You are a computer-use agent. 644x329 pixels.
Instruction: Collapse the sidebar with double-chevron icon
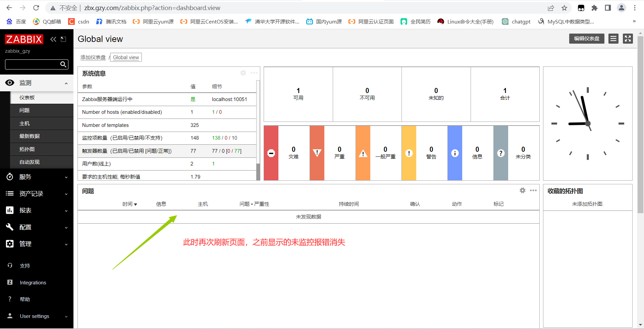(x=53, y=39)
